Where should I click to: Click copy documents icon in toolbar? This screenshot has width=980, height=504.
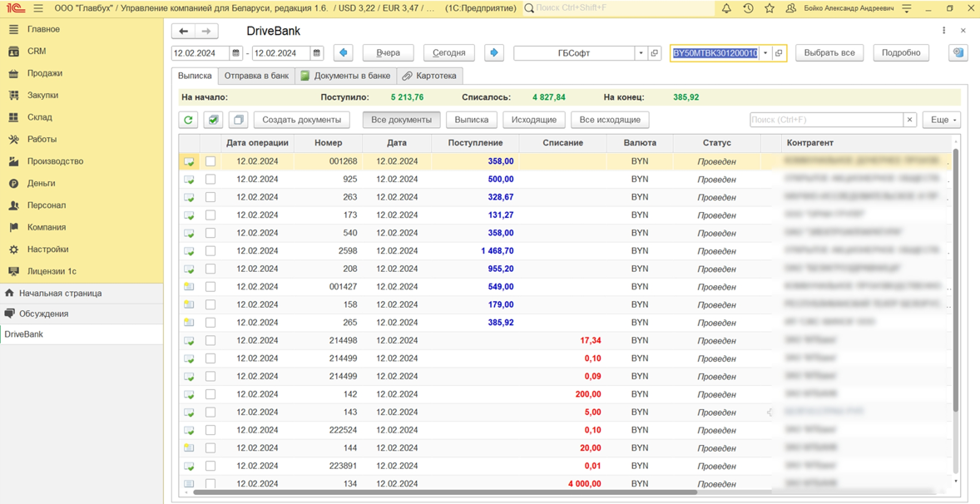click(x=238, y=120)
